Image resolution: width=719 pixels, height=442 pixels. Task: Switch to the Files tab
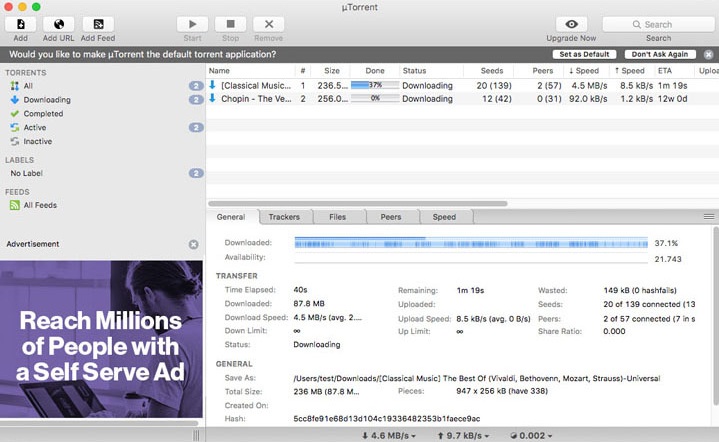click(337, 217)
